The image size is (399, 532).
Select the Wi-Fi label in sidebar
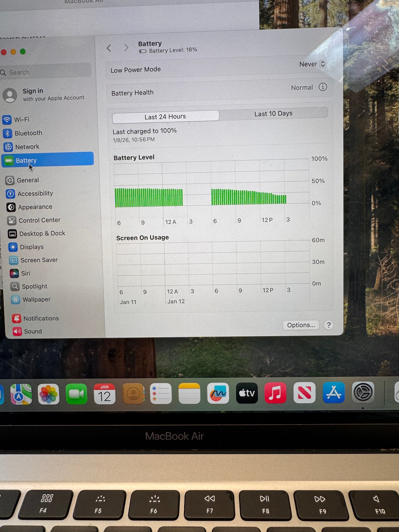(x=22, y=120)
